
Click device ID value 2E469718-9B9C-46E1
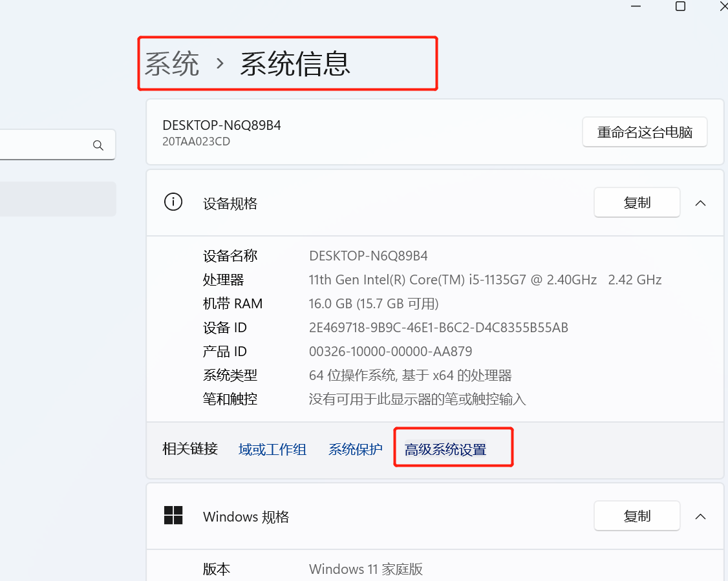pyautogui.click(x=438, y=328)
